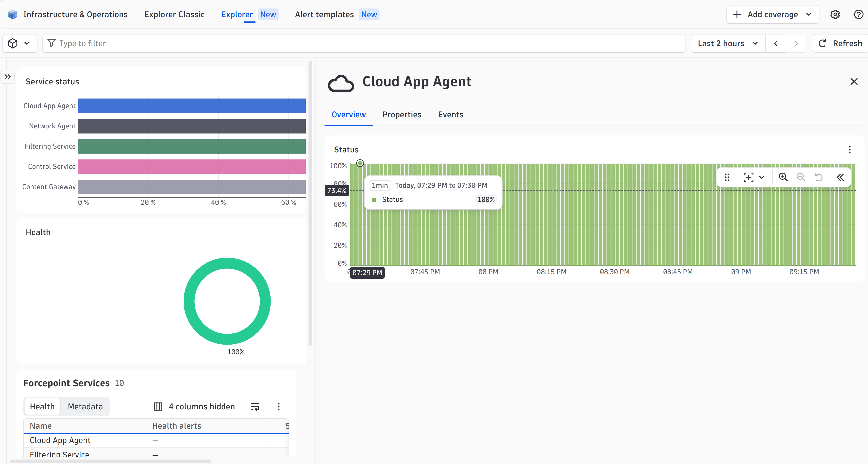Click the New badge beside Alert templates

(x=369, y=14)
